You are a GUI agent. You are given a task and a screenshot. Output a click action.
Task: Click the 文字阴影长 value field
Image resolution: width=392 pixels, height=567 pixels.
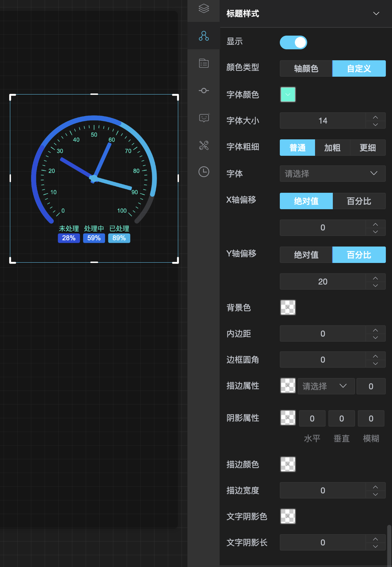(x=323, y=542)
